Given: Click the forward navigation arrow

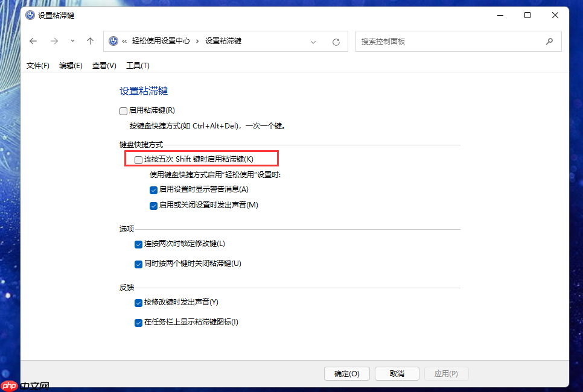Looking at the screenshot, I should 54,41.
